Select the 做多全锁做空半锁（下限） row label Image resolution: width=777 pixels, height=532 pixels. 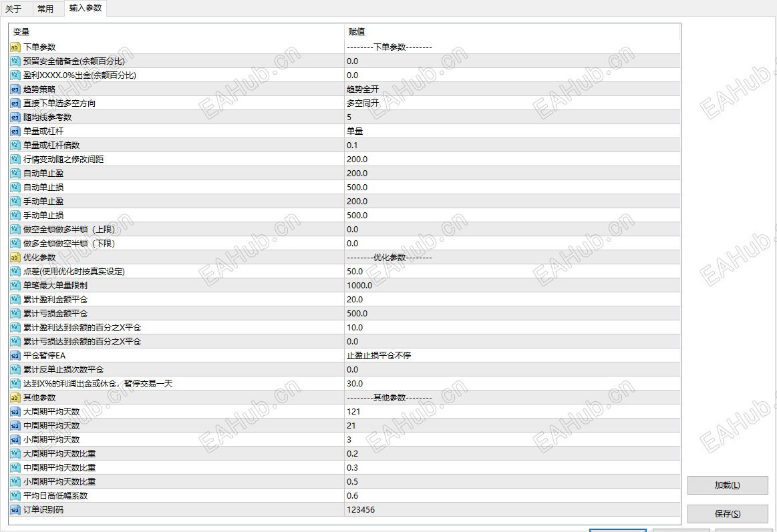[x=69, y=244]
